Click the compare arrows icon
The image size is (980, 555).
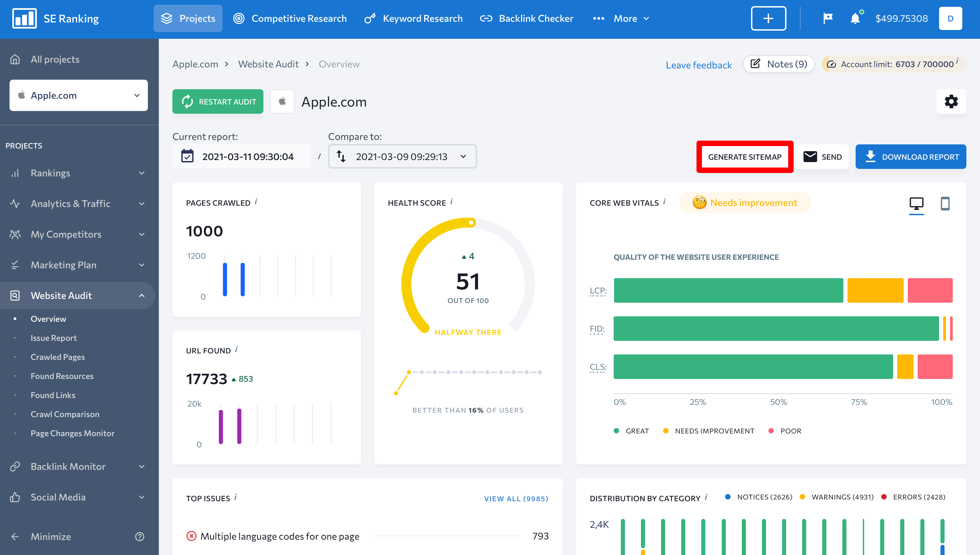point(341,156)
